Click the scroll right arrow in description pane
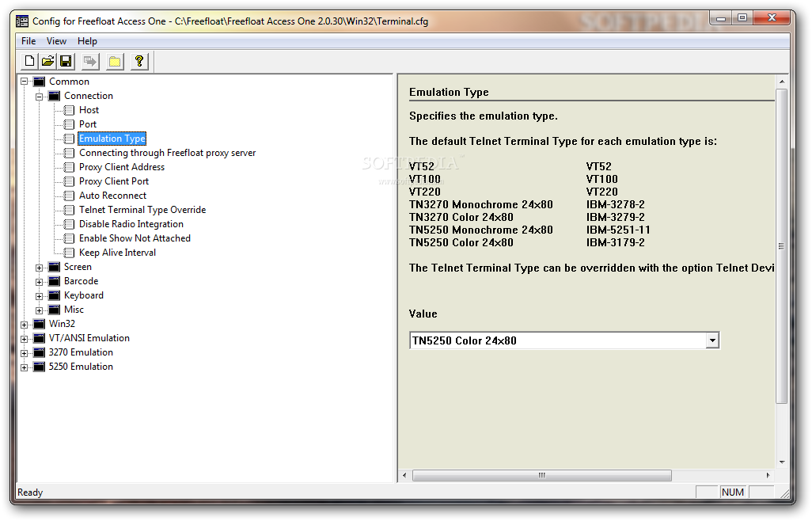 tap(768, 475)
